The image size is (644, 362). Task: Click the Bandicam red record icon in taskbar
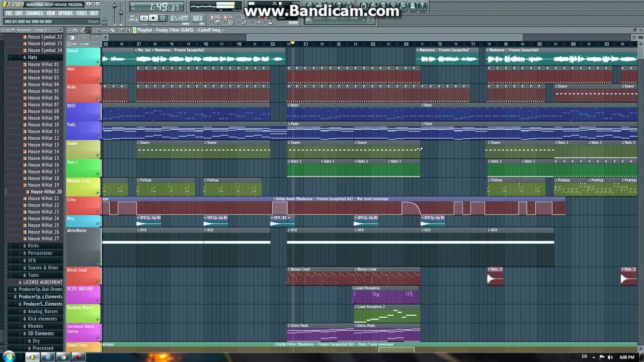click(x=78, y=357)
